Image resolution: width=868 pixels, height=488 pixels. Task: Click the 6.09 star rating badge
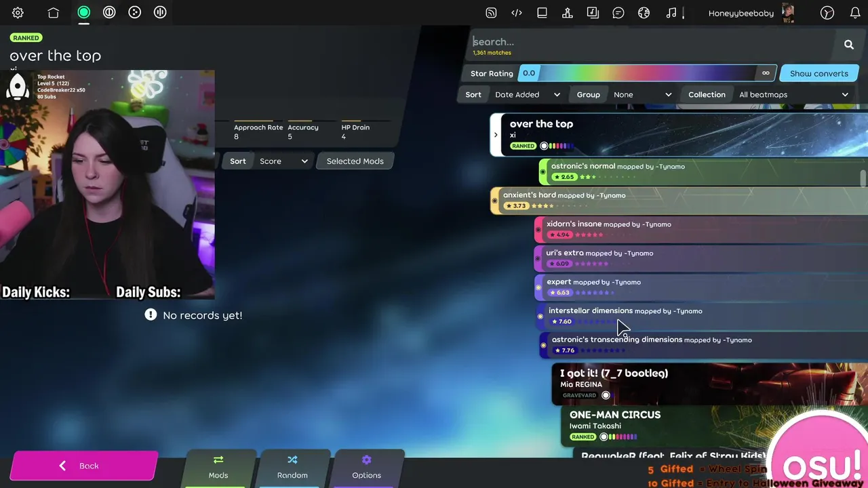tap(559, 264)
